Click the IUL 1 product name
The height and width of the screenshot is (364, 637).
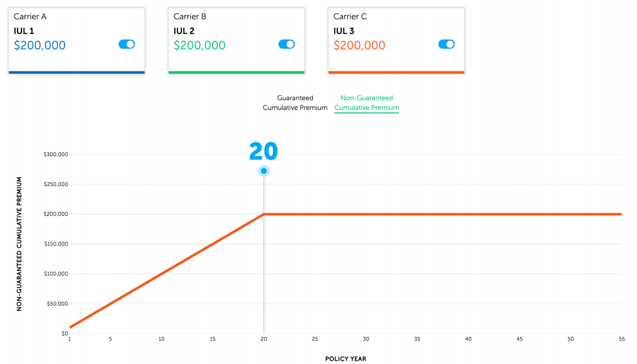point(24,31)
